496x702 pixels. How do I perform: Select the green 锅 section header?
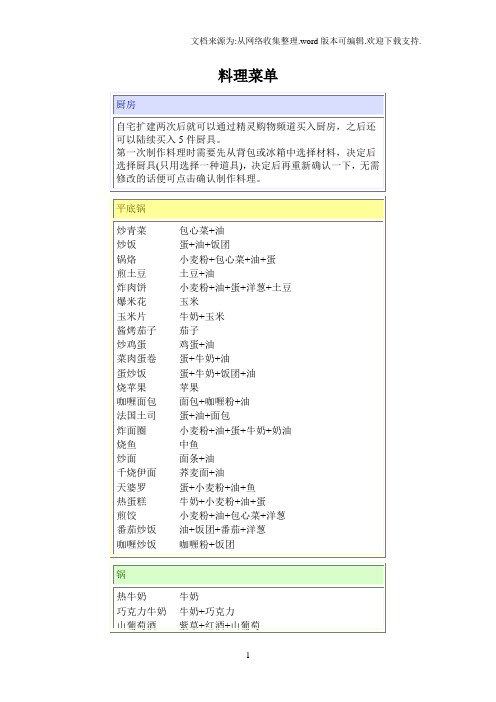pyautogui.click(x=248, y=575)
